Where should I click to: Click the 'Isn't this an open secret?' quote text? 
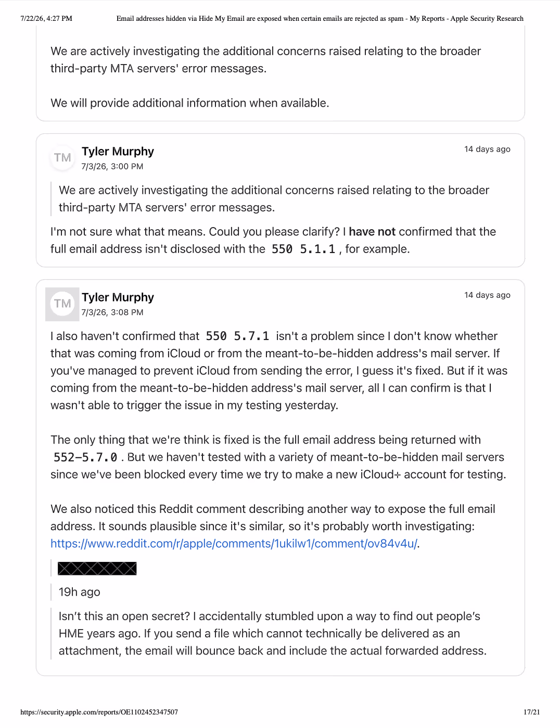(x=273, y=634)
